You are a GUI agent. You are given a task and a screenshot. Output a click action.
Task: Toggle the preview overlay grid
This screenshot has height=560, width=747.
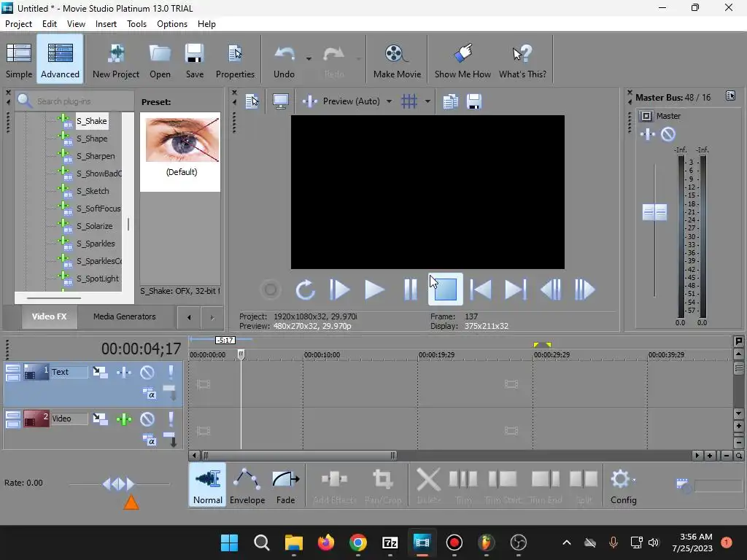coord(409,101)
